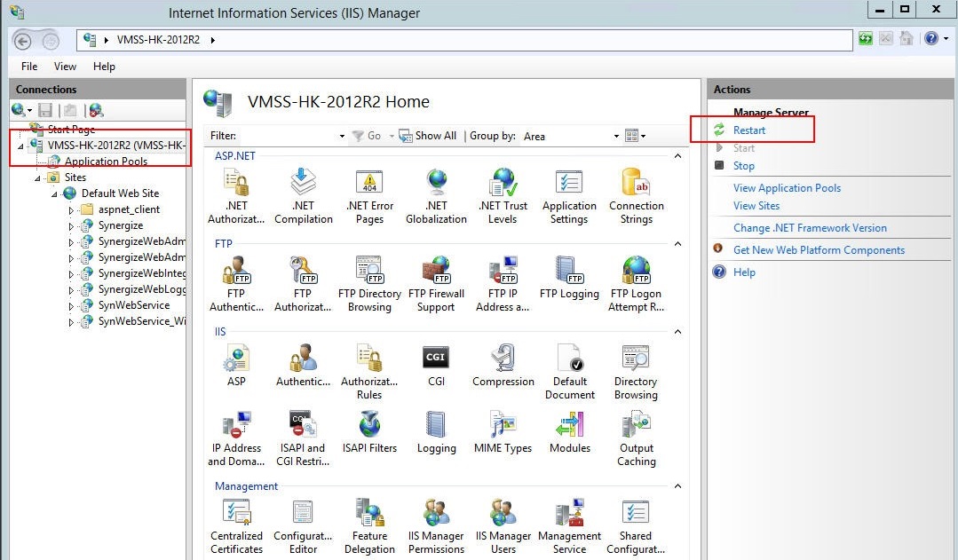Open the FTP Authentication feature
This screenshot has height=560, width=958.
[236, 283]
